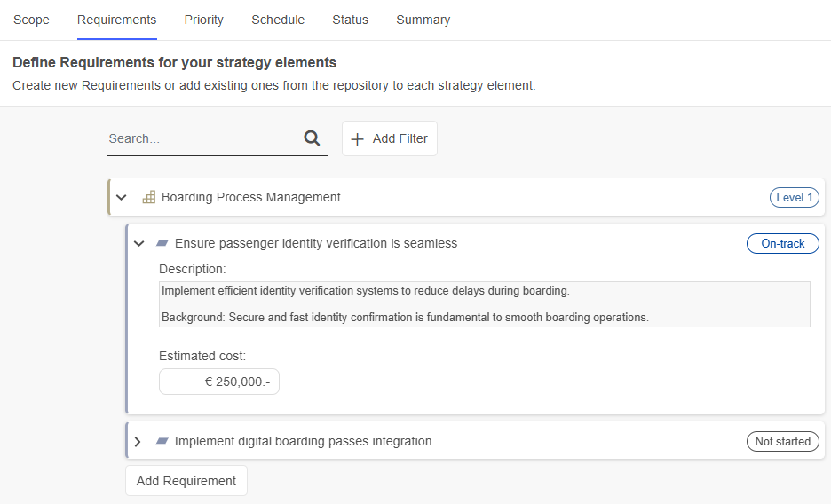Select the Status tab
831x504 pixels.
click(x=350, y=20)
